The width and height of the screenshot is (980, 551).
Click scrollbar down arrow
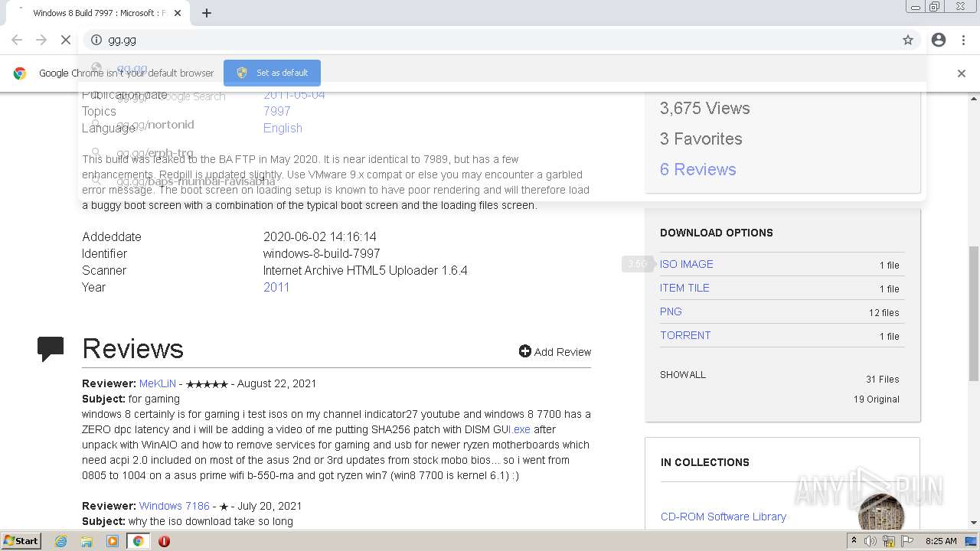click(974, 523)
